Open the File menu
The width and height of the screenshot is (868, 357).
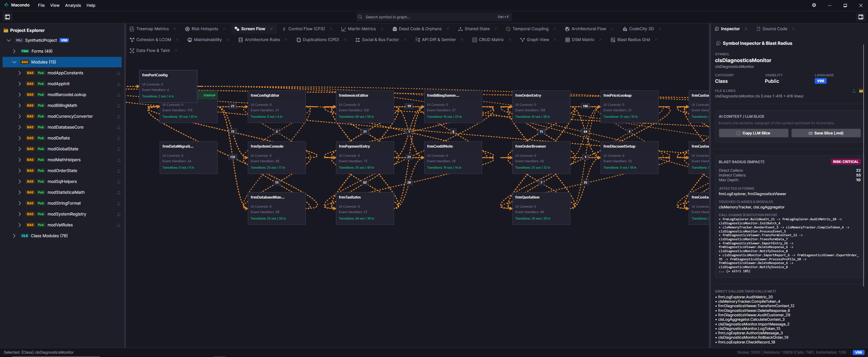(41, 5)
